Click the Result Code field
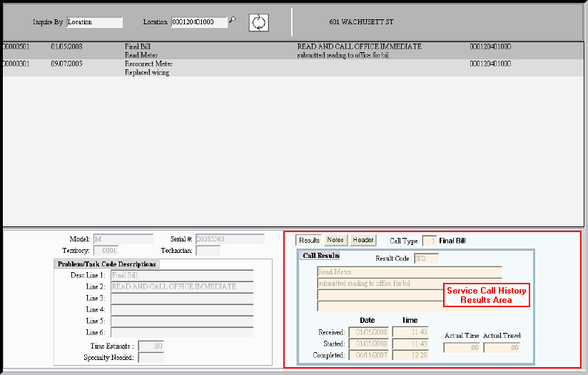Viewport: 588px width, 375px height. [x=426, y=258]
